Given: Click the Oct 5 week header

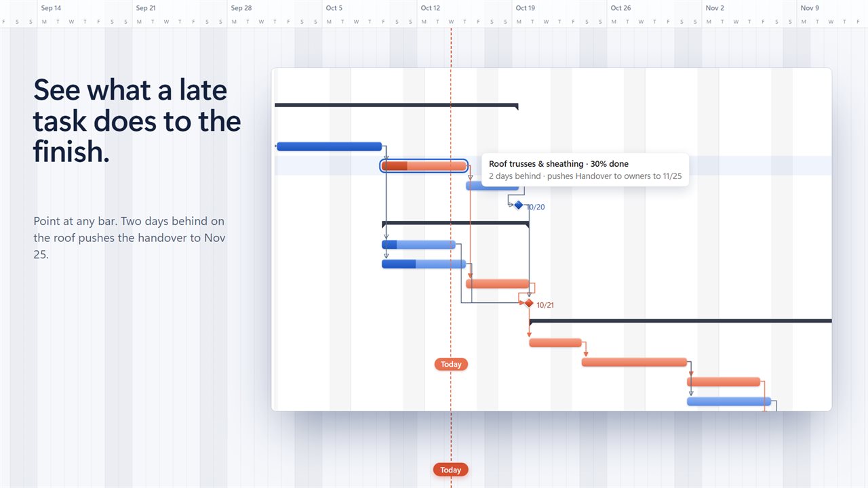Looking at the screenshot, I should [334, 8].
